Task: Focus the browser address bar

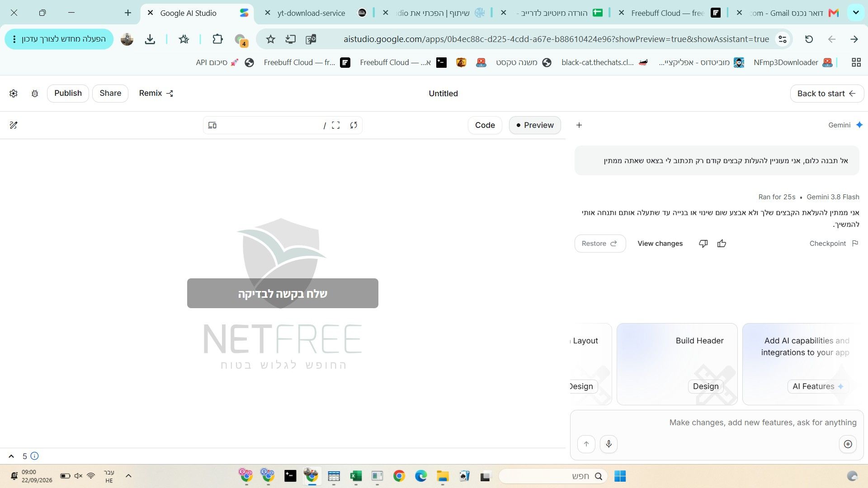Action: click(556, 39)
